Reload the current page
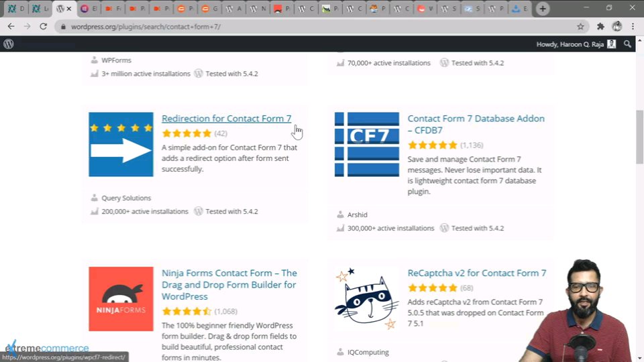The image size is (644, 362). pos(43,26)
